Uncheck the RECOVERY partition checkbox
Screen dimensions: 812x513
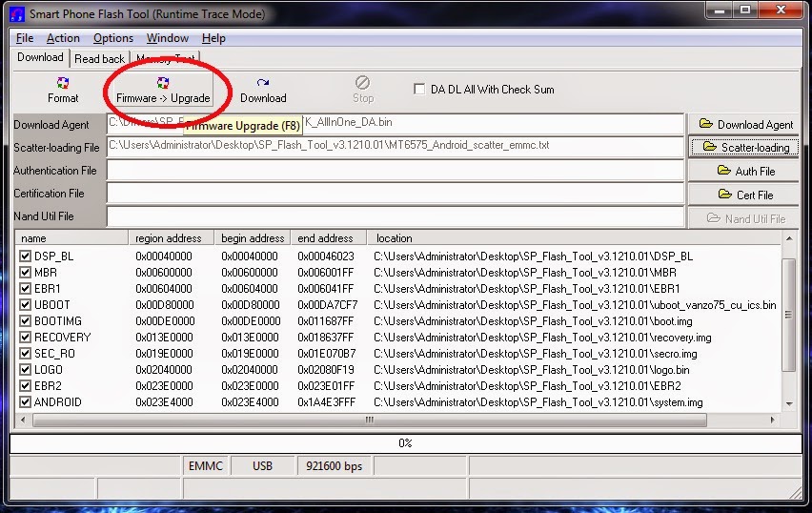pos(25,338)
